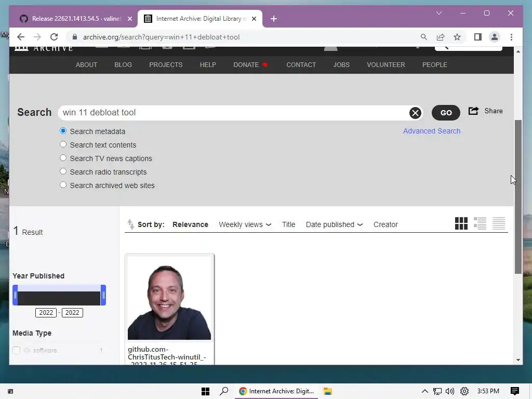The height and width of the screenshot is (399, 532).
Task: Toggle sort direction arrows
Action: [130, 224]
